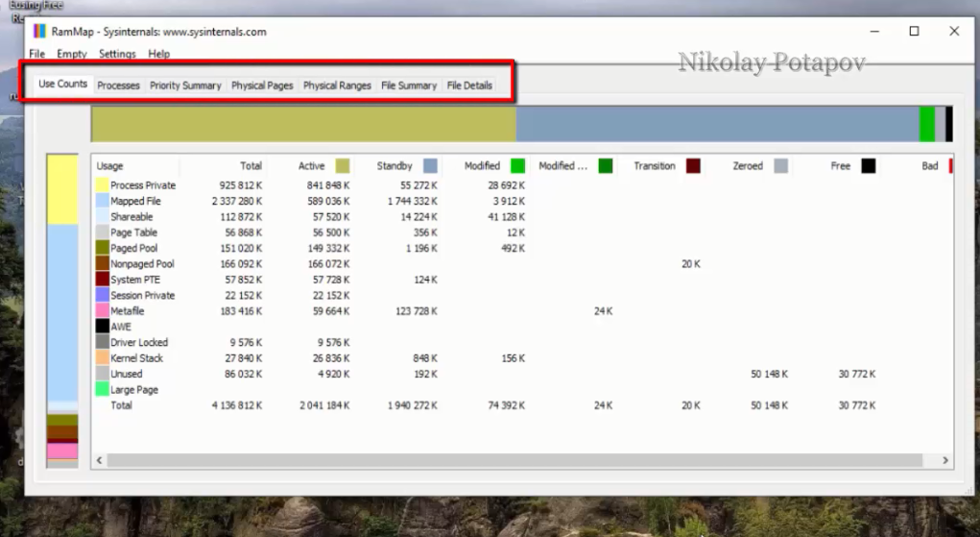Select the Process Private row label
Screen dimensions: 980x537
pos(143,185)
